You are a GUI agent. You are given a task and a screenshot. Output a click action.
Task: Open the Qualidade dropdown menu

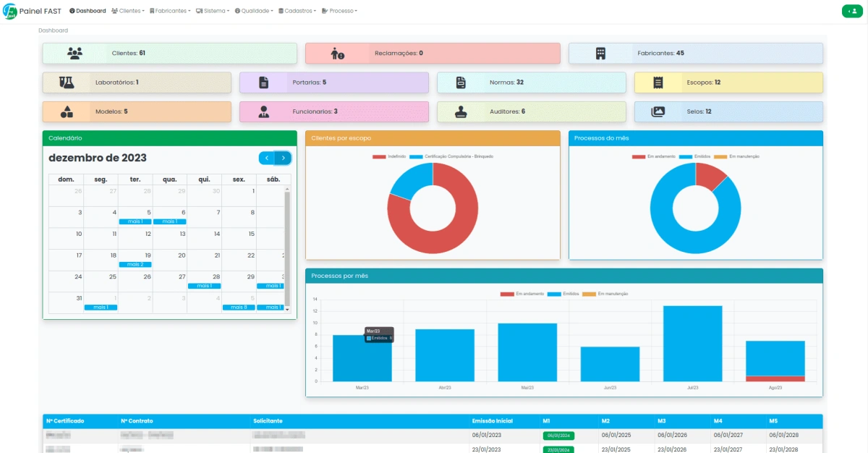[254, 11]
